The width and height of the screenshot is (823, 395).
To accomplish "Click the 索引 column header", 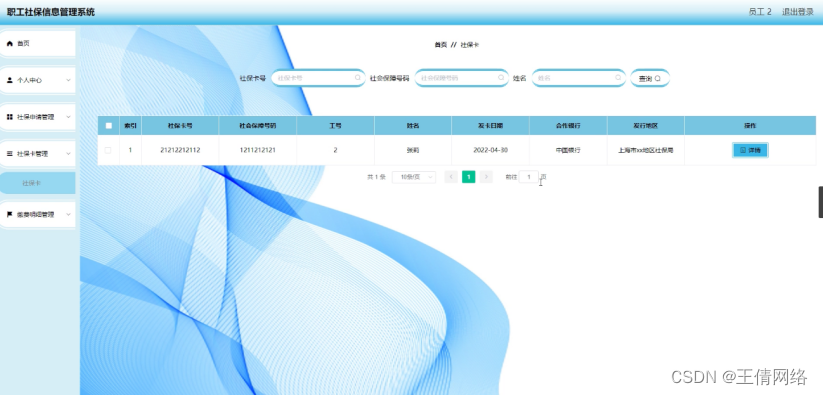I will tap(130, 126).
